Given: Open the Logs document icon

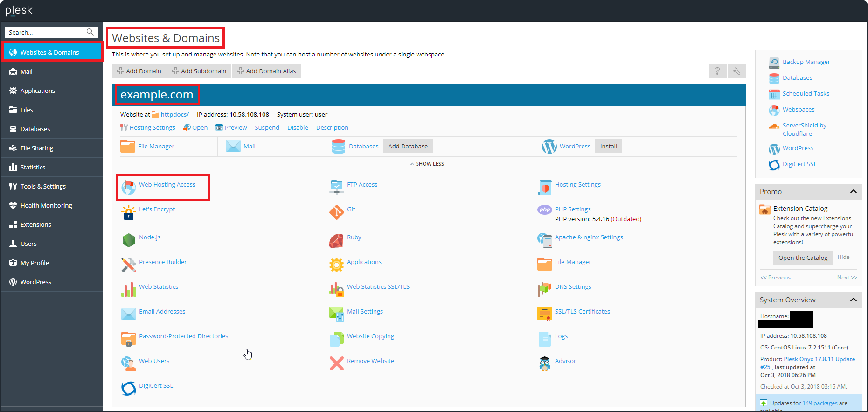Looking at the screenshot, I should (544, 339).
